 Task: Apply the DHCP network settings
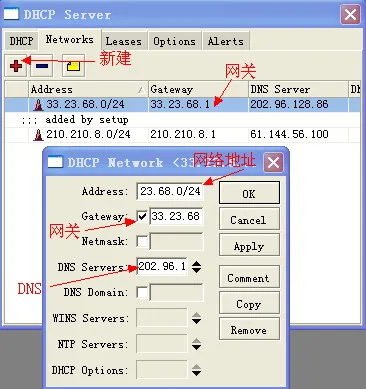pos(249,245)
